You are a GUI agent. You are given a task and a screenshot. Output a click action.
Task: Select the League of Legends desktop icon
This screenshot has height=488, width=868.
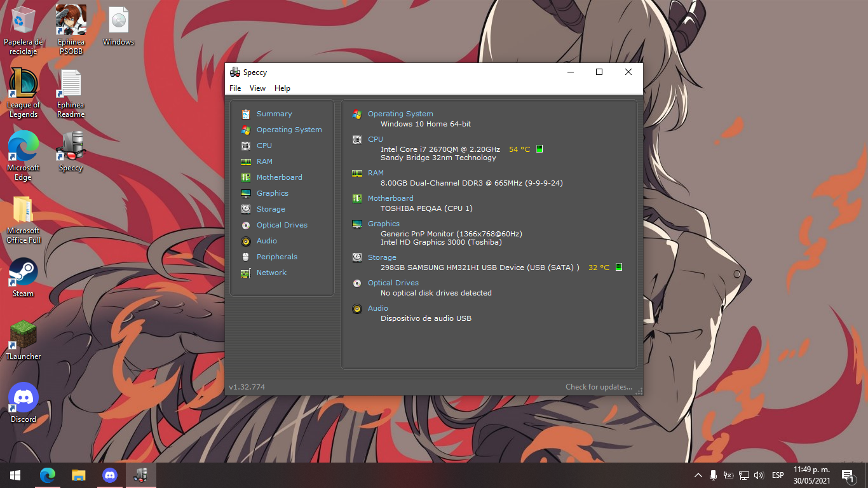[23, 93]
